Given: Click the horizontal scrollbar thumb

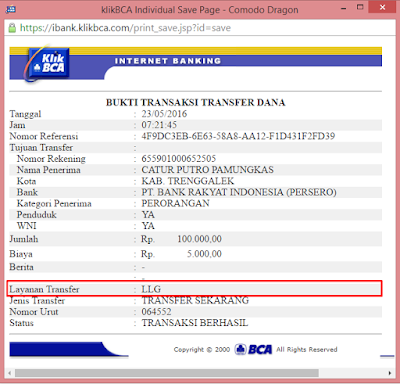Looking at the screenshot, I should click(167, 373).
